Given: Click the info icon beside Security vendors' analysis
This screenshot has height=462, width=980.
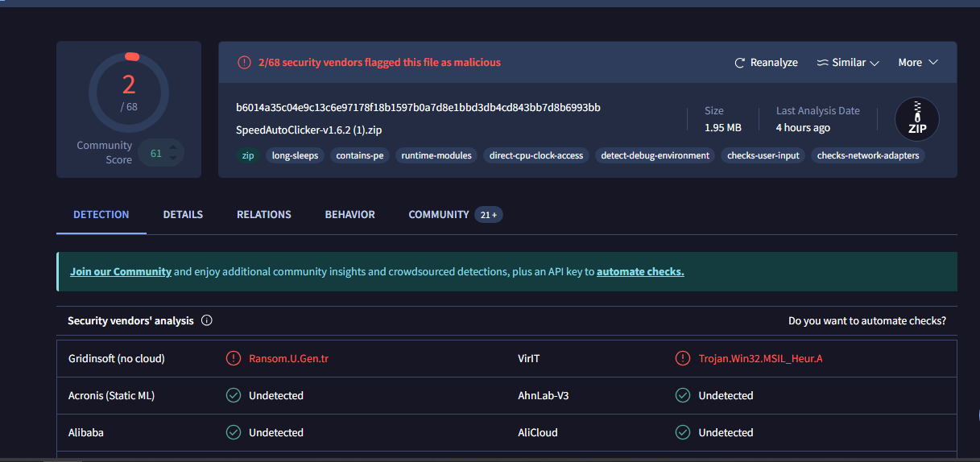Looking at the screenshot, I should 207,320.
